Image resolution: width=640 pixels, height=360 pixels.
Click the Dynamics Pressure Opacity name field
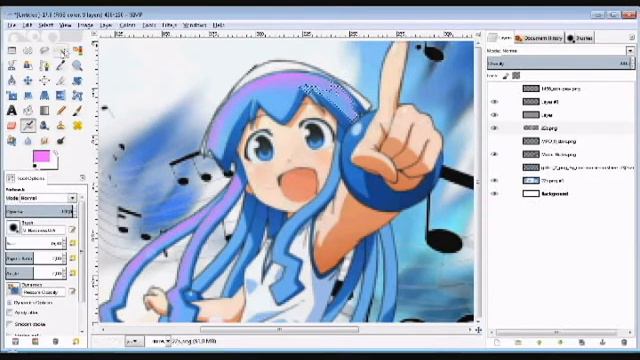(44, 292)
